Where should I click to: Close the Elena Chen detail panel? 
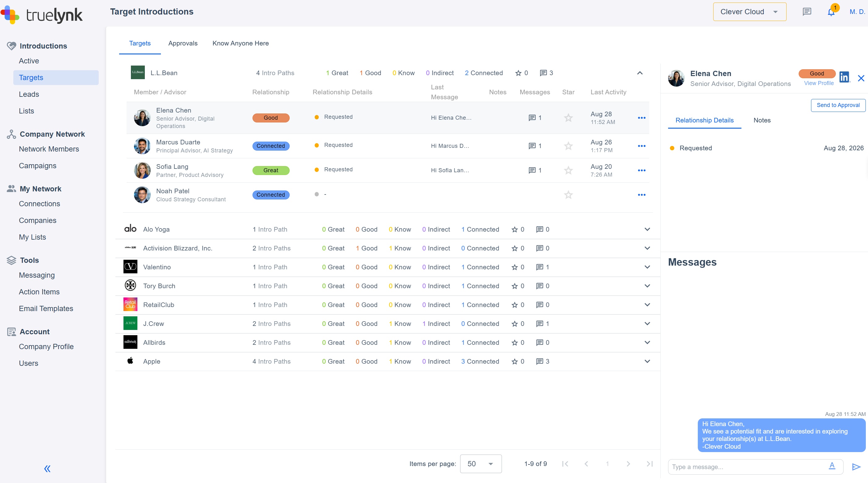click(861, 78)
